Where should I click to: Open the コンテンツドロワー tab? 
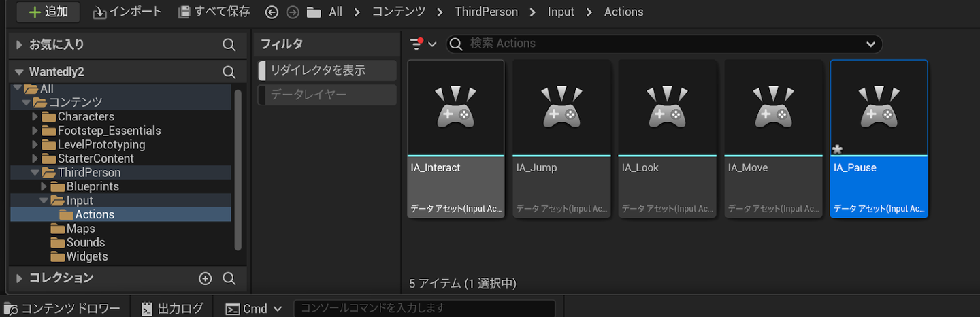(63, 309)
